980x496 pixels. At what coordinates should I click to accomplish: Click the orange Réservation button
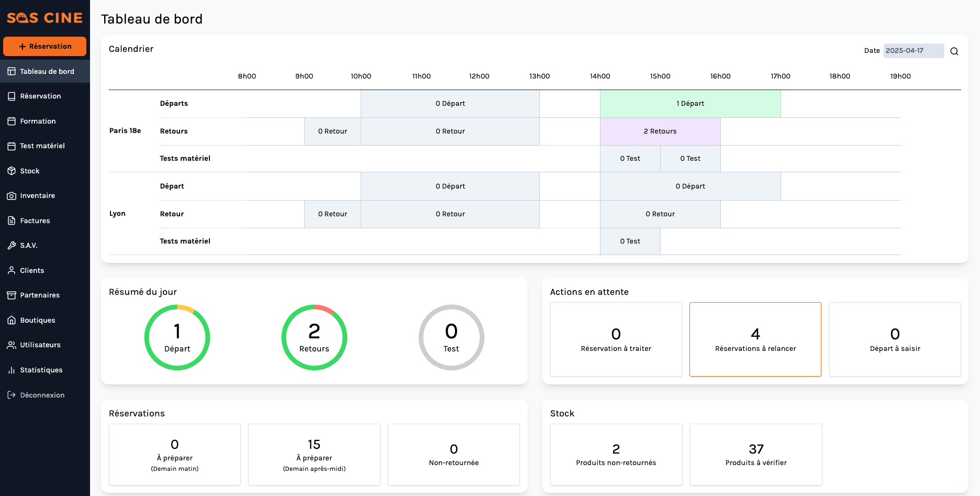tap(44, 46)
